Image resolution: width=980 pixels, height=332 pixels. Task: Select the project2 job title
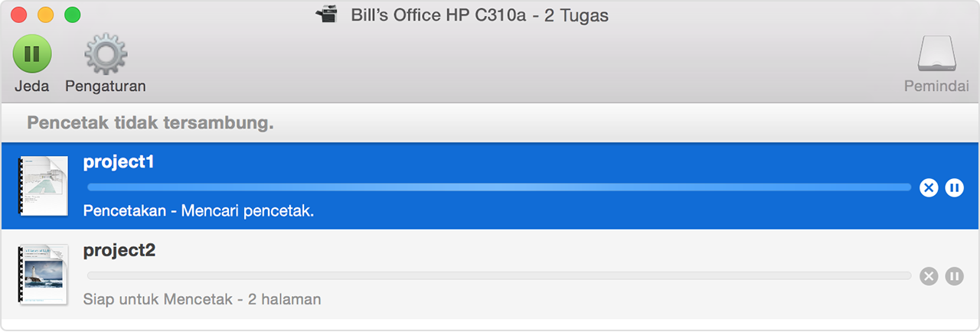coord(119,251)
